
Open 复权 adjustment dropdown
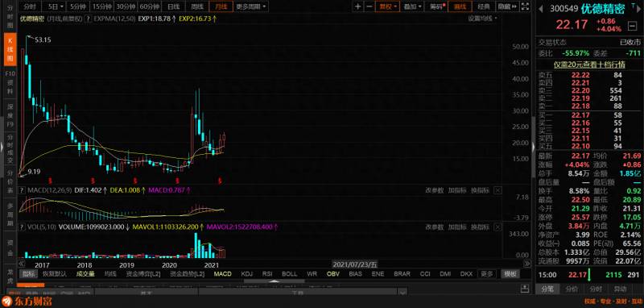pyautogui.click(x=387, y=6)
